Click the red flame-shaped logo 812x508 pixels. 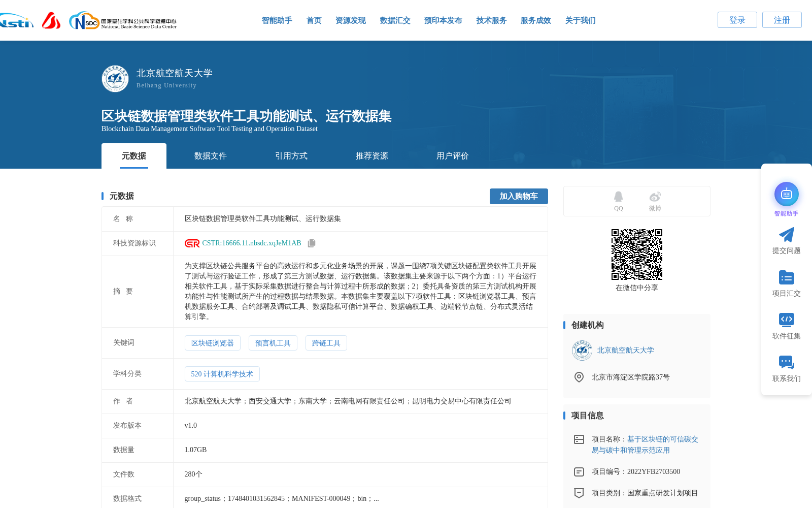[51, 20]
